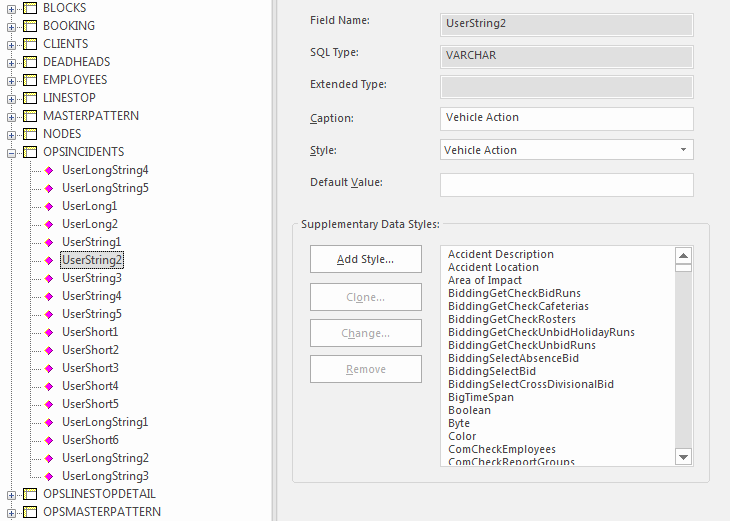Expand the CLIENTS table node
This screenshot has width=730, height=521.
[x=11, y=46]
